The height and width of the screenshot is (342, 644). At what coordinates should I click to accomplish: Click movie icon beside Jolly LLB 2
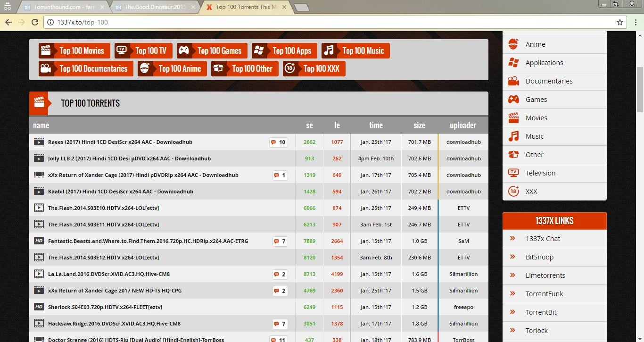pos(39,158)
